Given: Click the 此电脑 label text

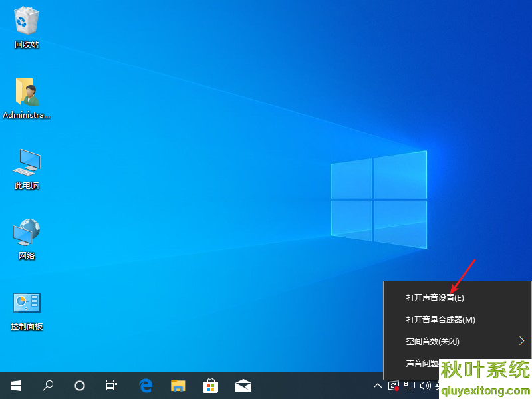Looking at the screenshot, I should [x=27, y=186].
